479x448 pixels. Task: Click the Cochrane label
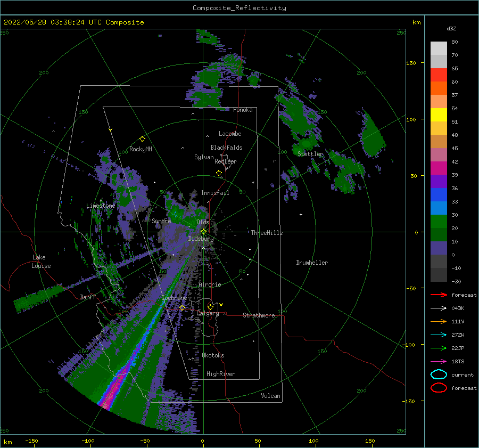[174, 298]
